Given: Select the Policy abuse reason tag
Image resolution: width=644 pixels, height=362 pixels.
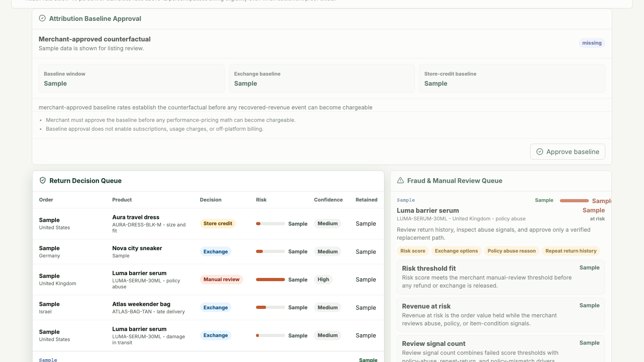Looking at the screenshot, I should click(x=512, y=251).
